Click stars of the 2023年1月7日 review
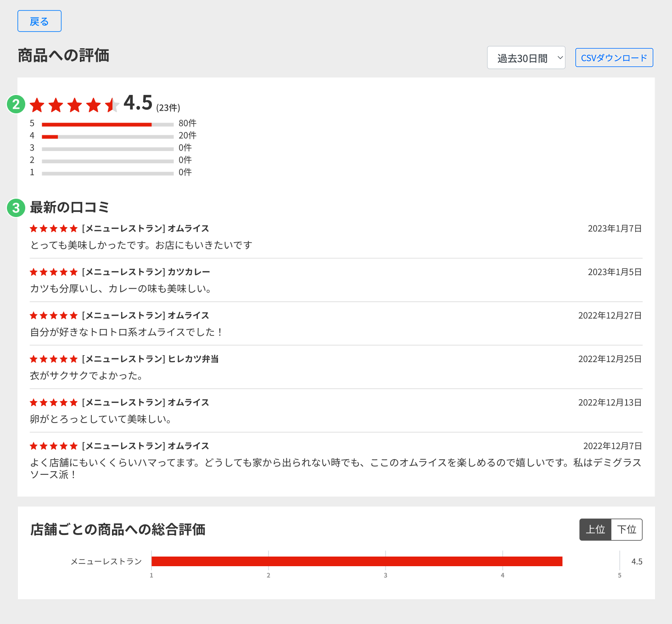 54,228
